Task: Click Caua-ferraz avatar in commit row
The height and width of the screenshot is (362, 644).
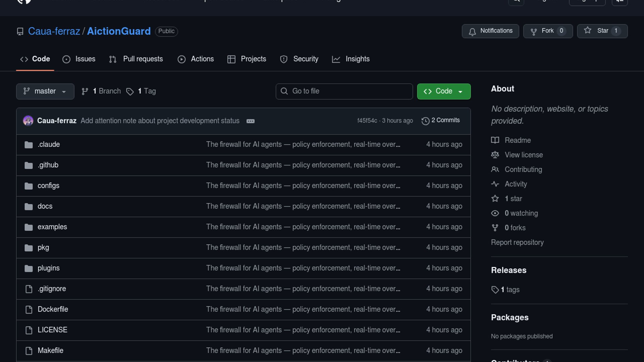Action: coord(28,121)
